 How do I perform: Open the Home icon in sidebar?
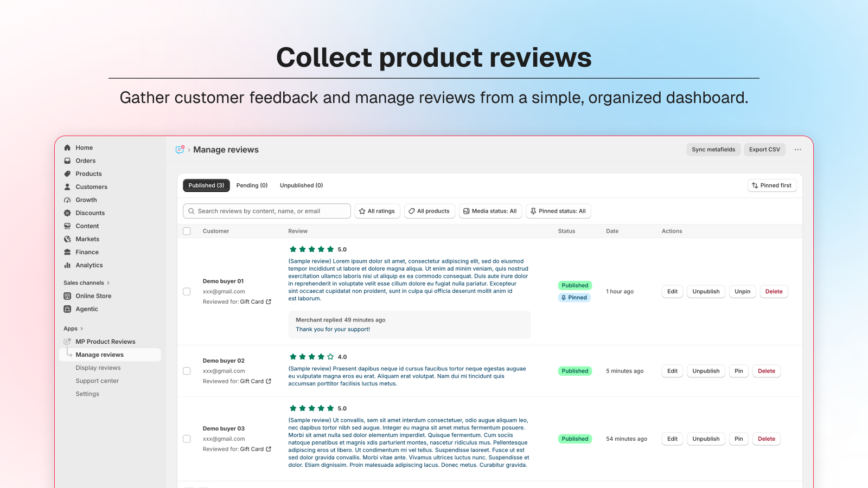point(67,147)
